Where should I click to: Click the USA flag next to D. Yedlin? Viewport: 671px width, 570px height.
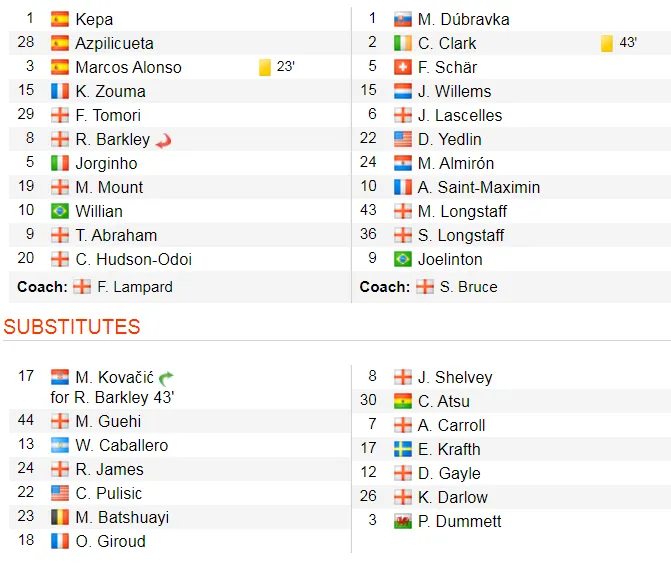[403, 139]
